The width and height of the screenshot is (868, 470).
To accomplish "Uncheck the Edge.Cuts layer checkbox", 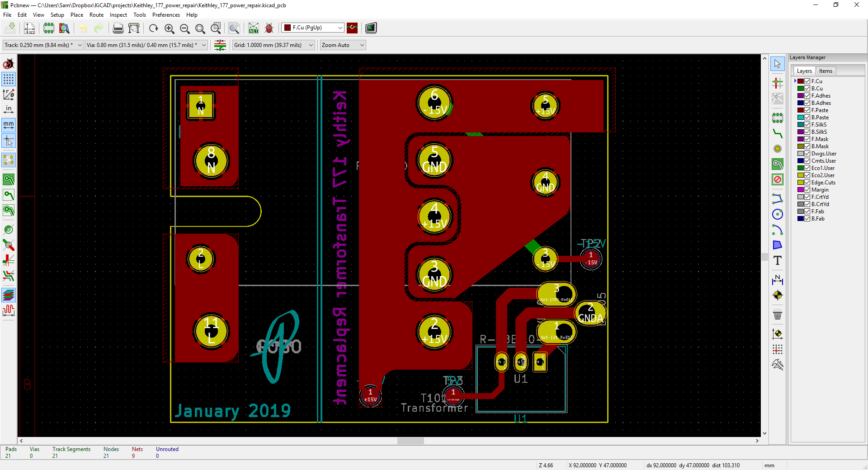I will coord(807,183).
